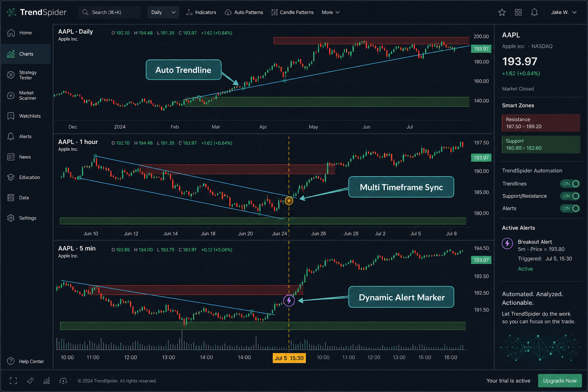Open the Candle Patterns menu
The width and height of the screenshot is (588, 392).
(292, 12)
